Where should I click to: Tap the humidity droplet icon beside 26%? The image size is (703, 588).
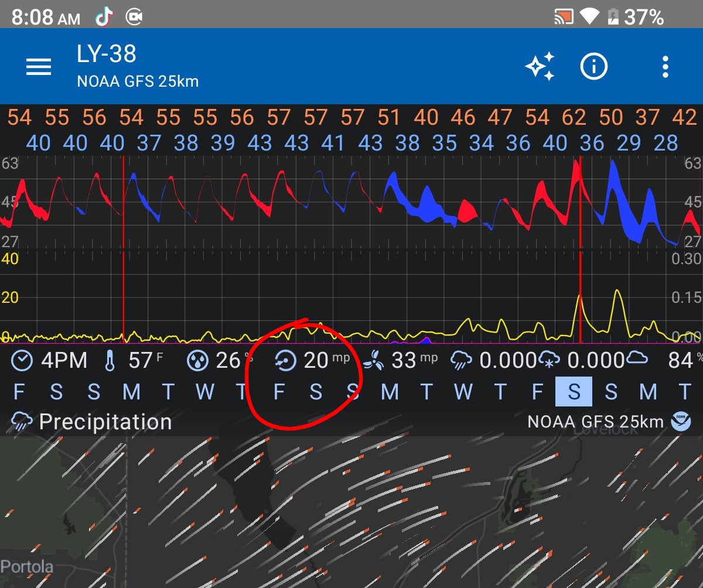click(x=197, y=361)
